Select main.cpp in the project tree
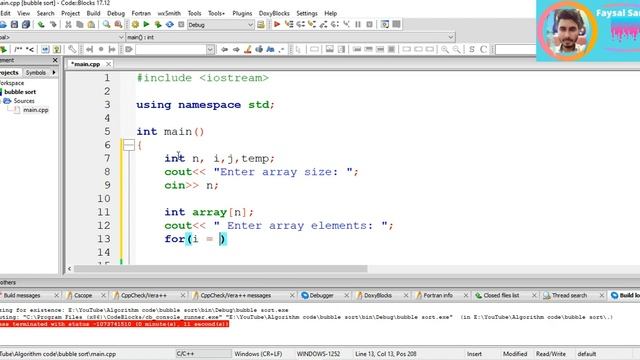 pyautogui.click(x=36, y=110)
